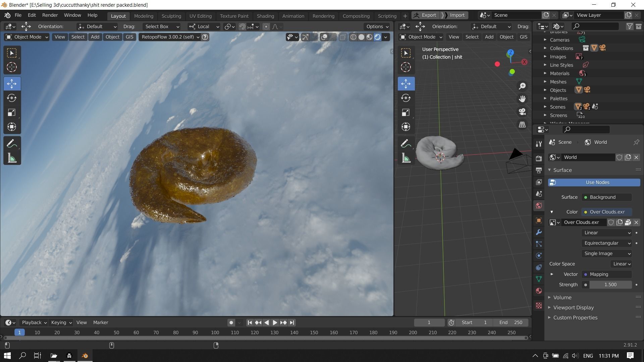Switch to the Sculpting workspace tab
This screenshot has width=644, height=362.
point(171,16)
